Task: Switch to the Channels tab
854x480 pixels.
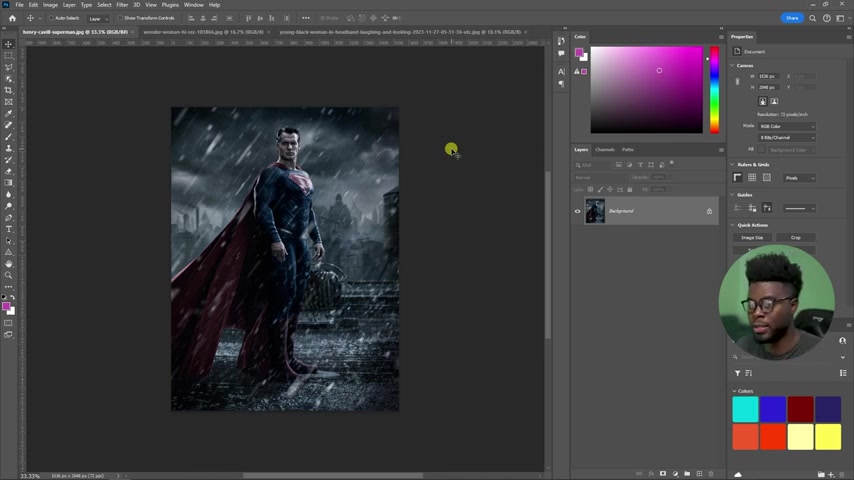Action: pos(605,149)
